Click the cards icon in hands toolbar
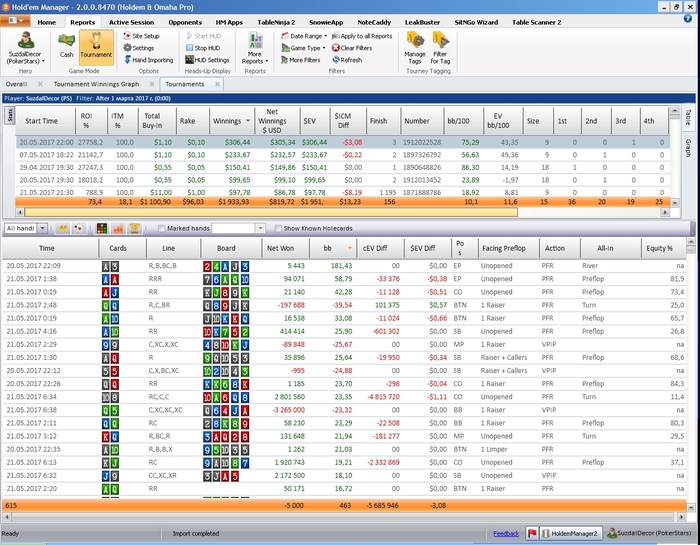This screenshot has width=700, height=545. 79,228
